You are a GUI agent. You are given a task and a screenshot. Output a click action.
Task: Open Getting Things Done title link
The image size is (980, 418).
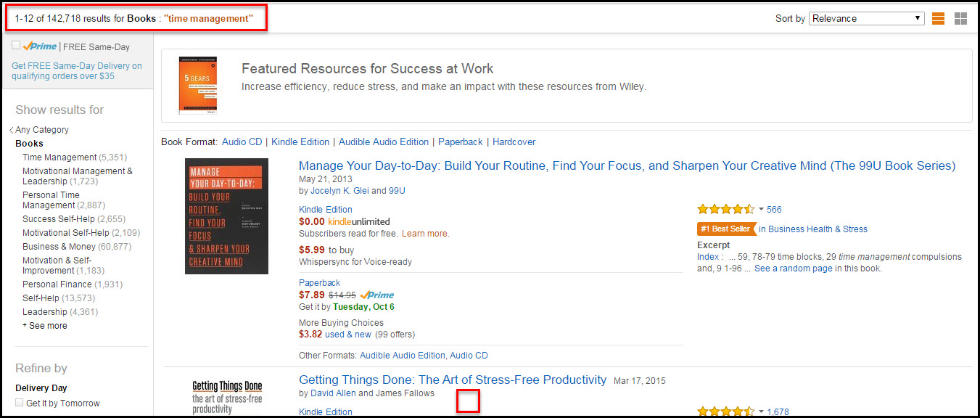click(453, 380)
